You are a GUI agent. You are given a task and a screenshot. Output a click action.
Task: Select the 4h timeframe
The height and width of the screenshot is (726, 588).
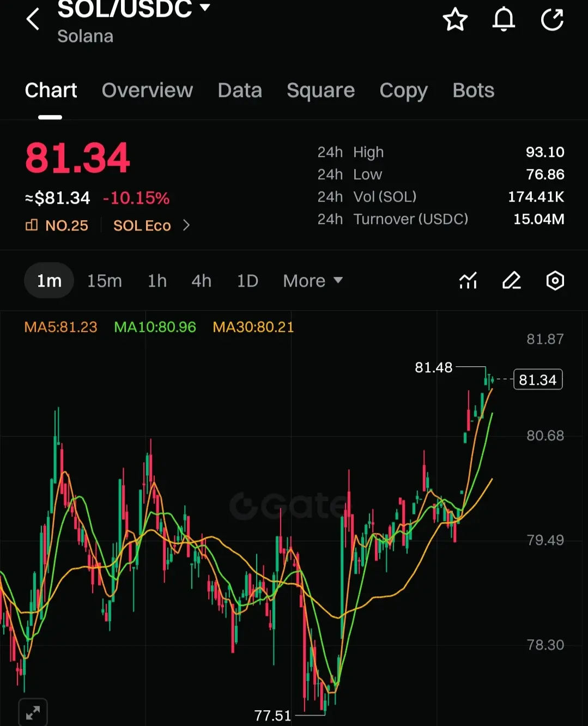[202, 281]
